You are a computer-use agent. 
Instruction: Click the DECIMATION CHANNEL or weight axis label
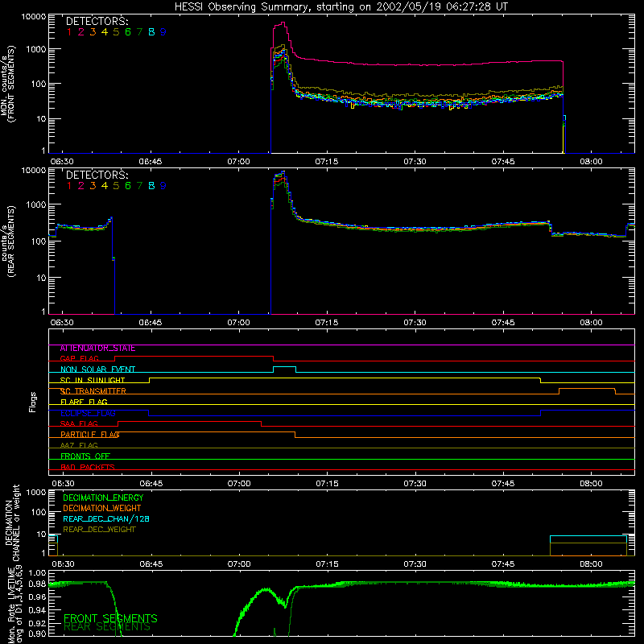[x=12, y=522]
